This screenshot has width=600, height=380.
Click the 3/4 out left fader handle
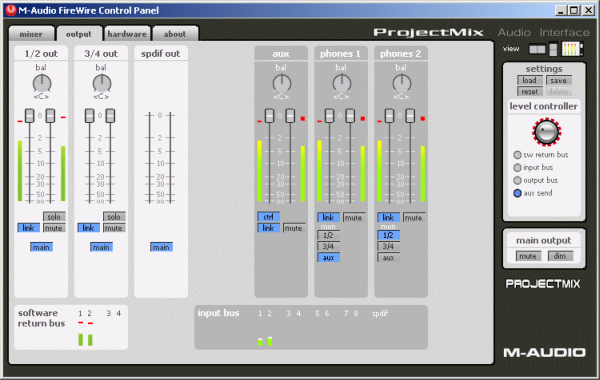(x=90, y=116)
